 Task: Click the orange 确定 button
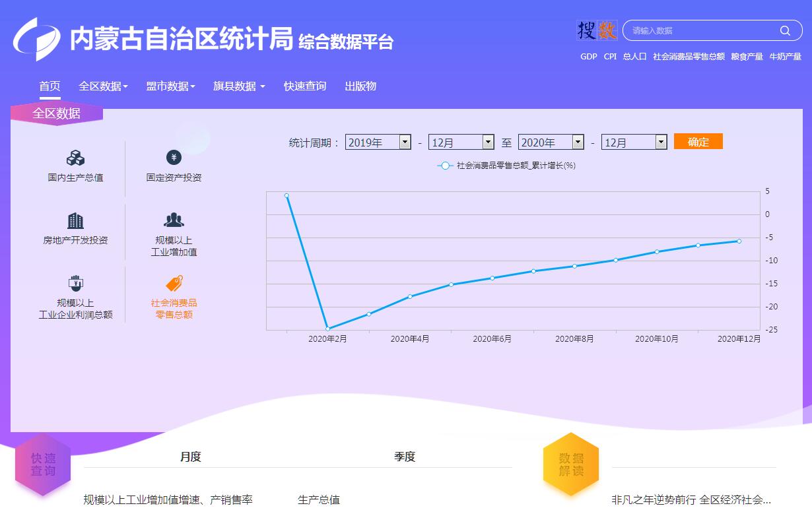(x=698, y=142)
